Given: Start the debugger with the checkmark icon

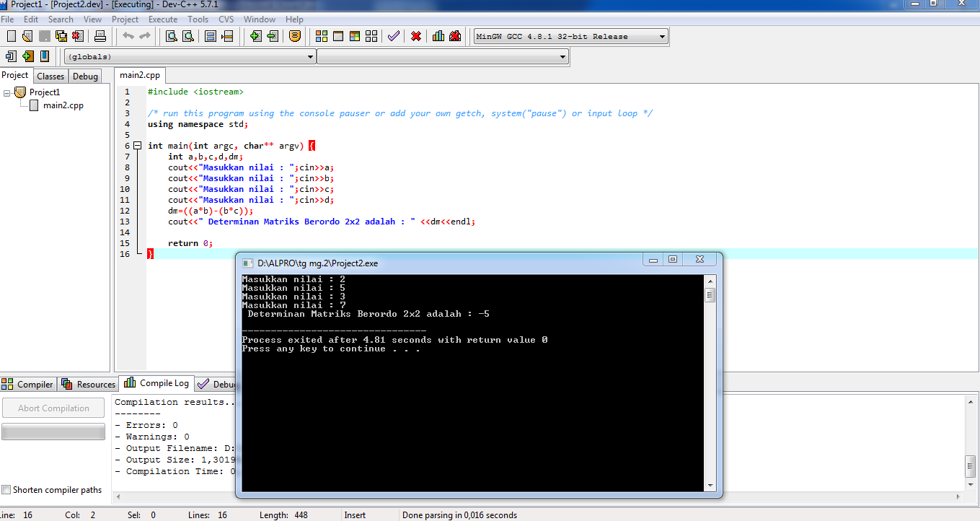Looking at the screenshot, I should (x=394, y=35).
